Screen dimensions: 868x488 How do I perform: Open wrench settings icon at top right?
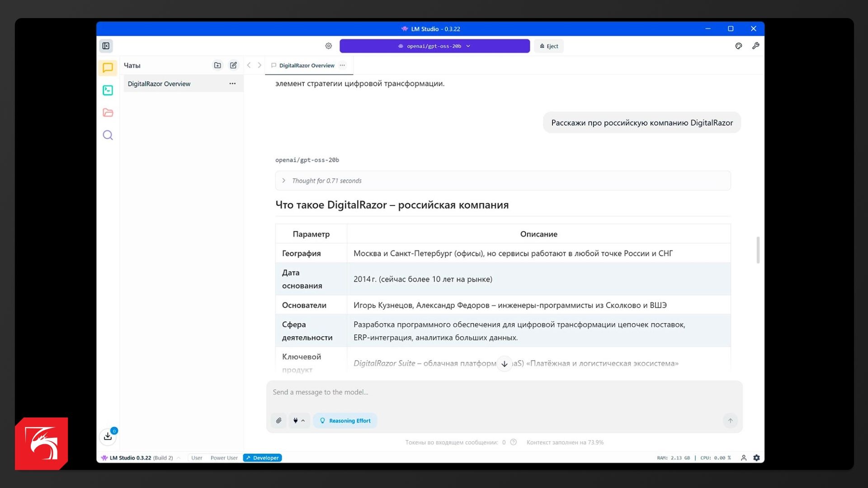pyautogui.click(x=755, y=46)
